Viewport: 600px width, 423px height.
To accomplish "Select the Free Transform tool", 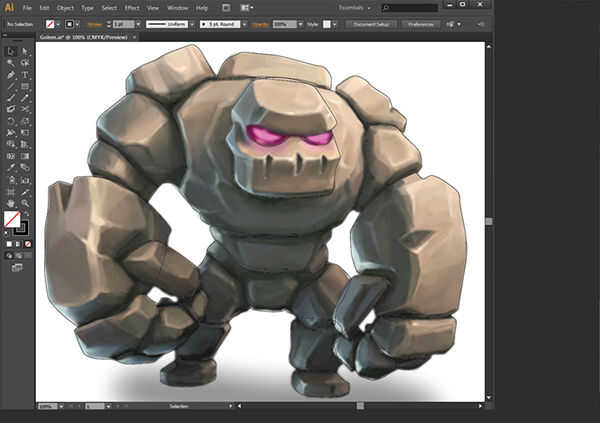I will (25, 133).
